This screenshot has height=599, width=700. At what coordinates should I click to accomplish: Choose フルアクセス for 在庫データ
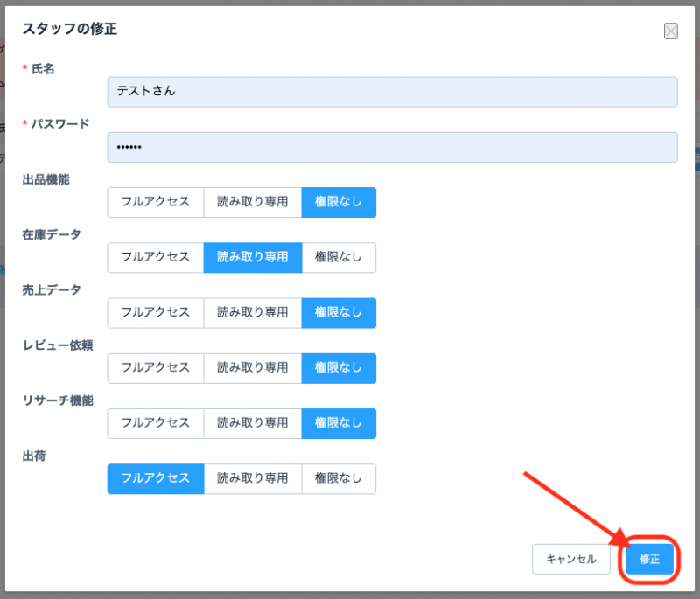(x=156, y=258)
